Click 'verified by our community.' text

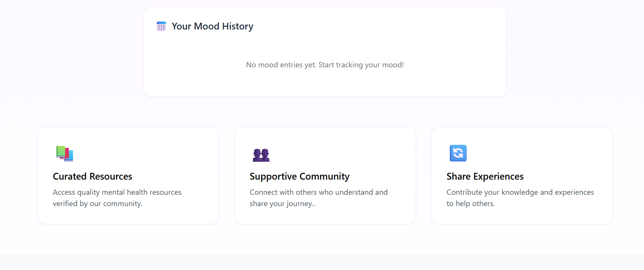(x=98, y=204)
